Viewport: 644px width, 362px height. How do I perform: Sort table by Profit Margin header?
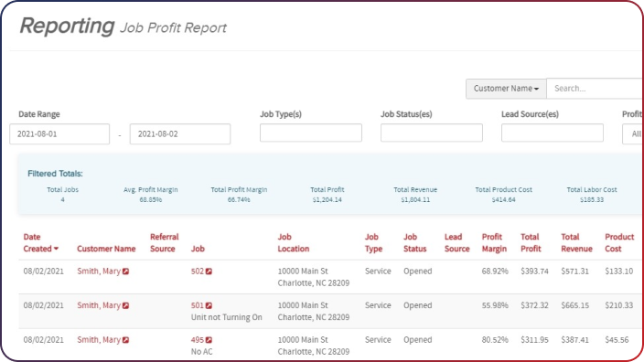click(494, 242)
